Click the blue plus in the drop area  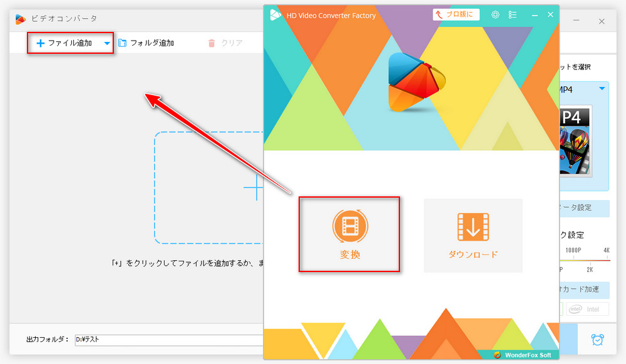pos(253,187)
